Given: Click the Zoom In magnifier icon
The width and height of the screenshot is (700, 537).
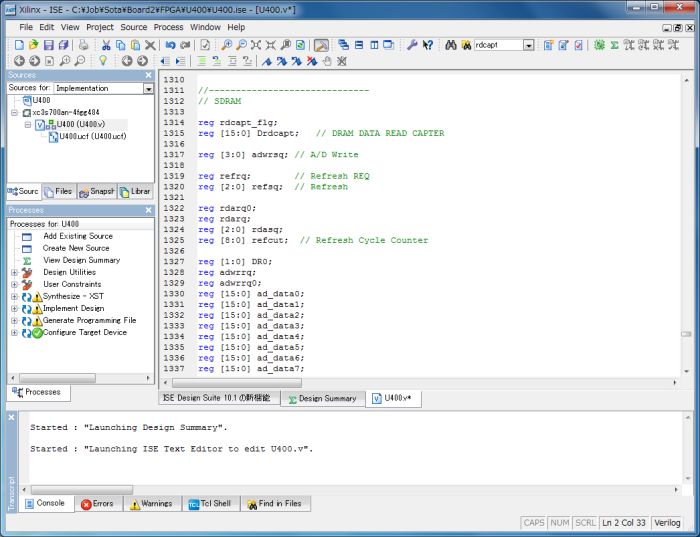Looking at the screenshot, I should point(227,45).
